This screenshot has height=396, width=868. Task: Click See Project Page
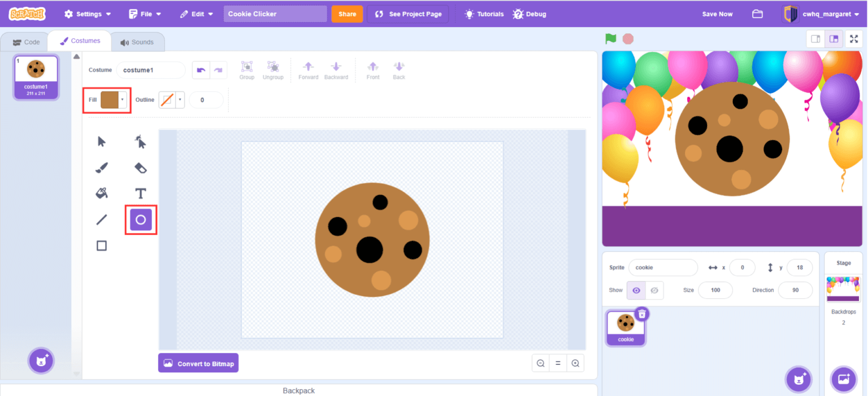(x=408, y=14)
